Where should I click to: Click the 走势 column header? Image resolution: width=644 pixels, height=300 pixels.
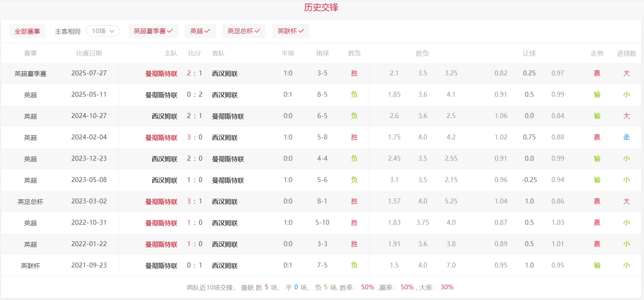point(597,53)
